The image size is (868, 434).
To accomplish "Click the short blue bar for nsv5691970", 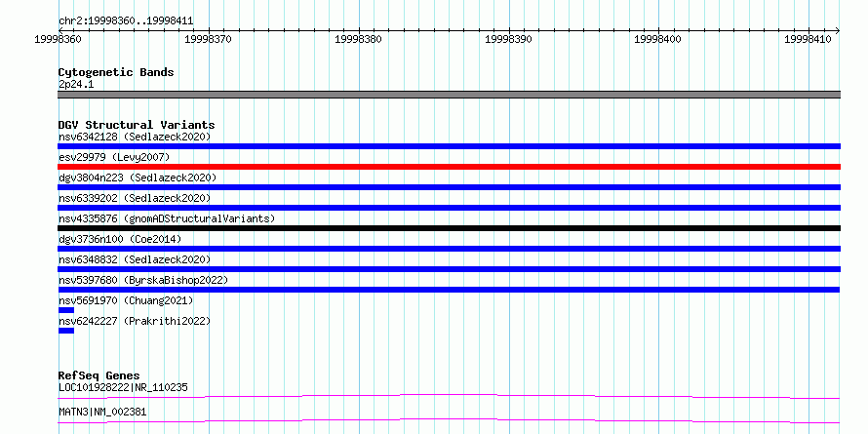I will point(66,310).
